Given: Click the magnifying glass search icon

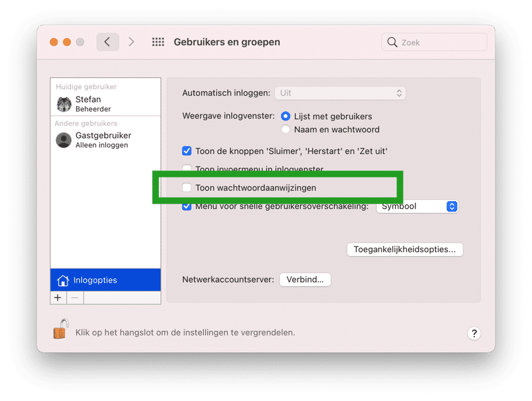Looking at the screenshot, I should tap(392, 43).
